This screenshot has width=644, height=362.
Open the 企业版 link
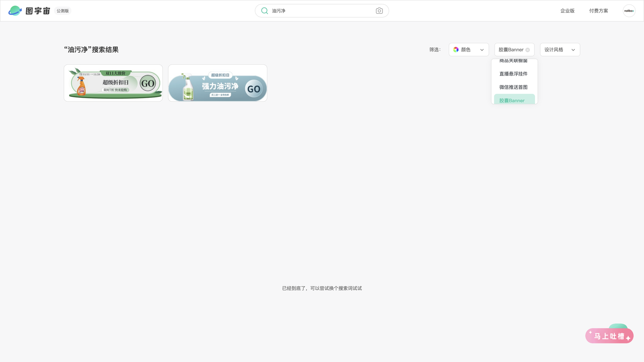pyautogui.click(x=567, y=11)
